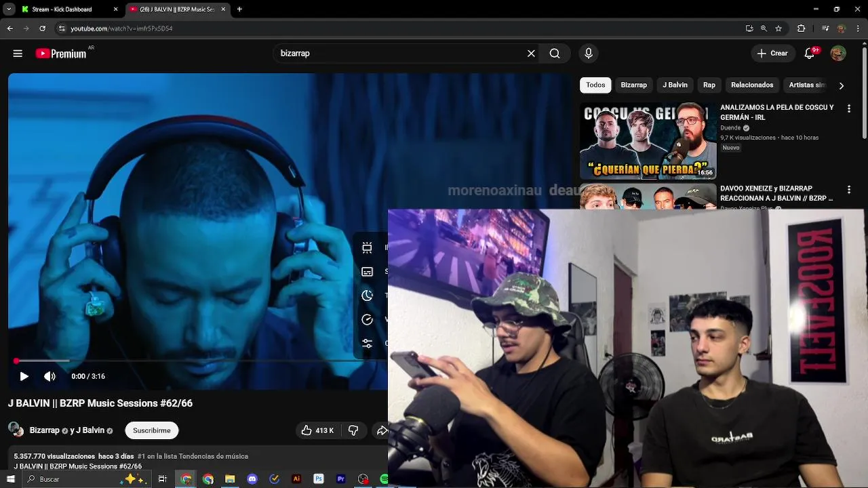Screen dimensions: 868x488
Task: Install app icon in address bar
Action: tap(749, 28)
